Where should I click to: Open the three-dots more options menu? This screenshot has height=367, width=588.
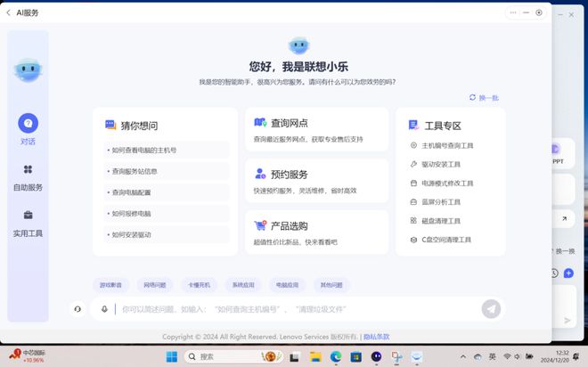pos(513,12)
